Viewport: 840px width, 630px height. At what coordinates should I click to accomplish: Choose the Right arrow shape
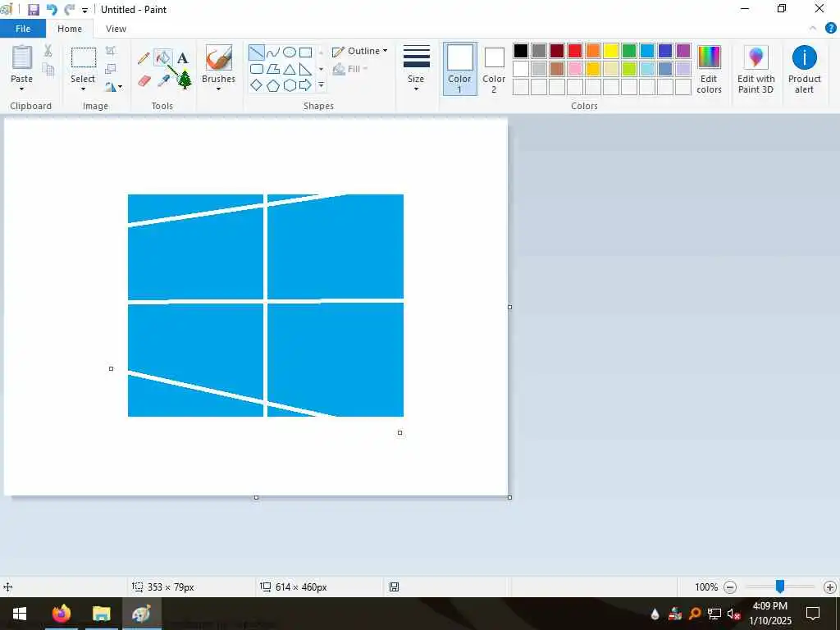pyautogui.click(x=305, y=85)
